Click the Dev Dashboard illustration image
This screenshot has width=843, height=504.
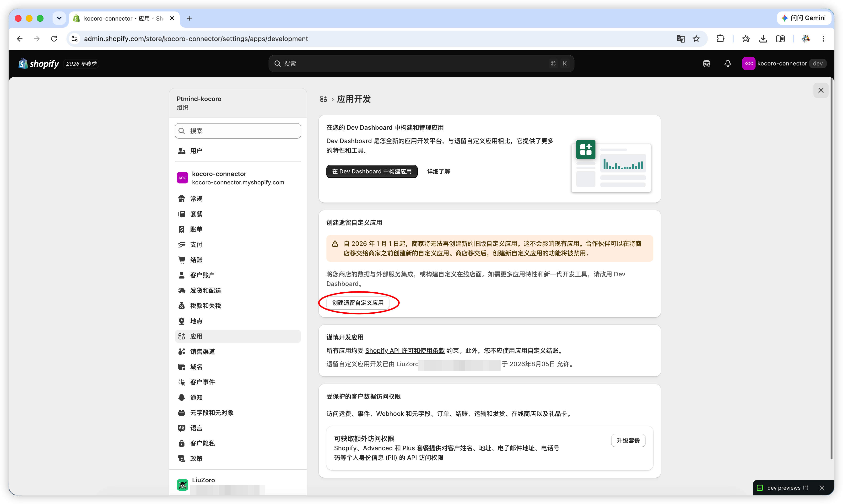pos(611,166)
